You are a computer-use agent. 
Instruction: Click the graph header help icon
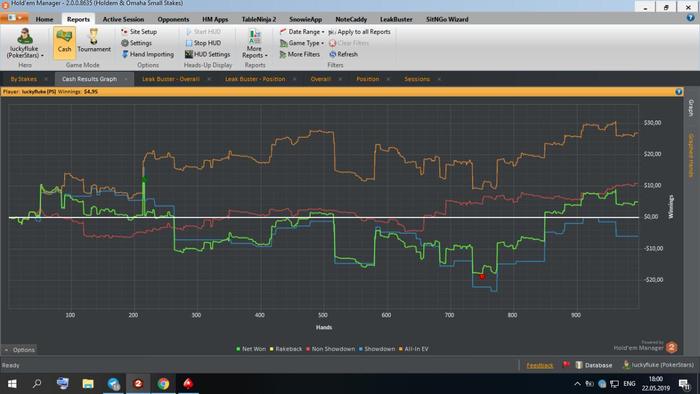[x=679, y=91]
